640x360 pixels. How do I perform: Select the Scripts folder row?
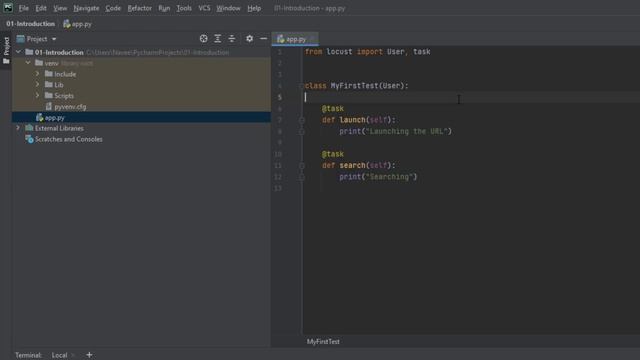tap(141, 96)
